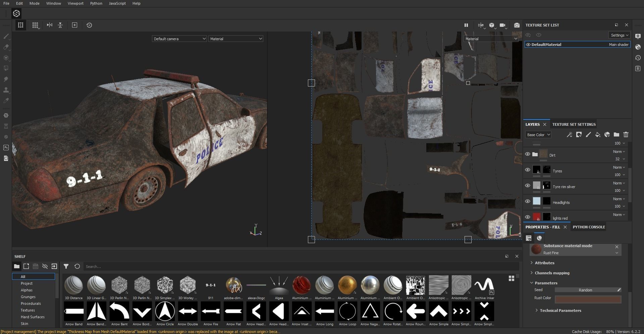Open the 3D viewport Material dropdown

click(x=235, y=39)
